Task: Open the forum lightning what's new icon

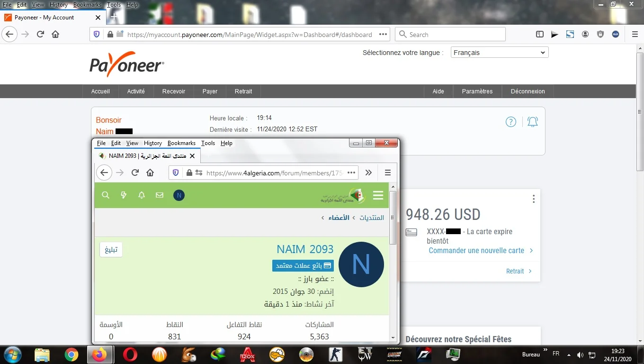Action: pyautogui.click(x=124, y=195)
